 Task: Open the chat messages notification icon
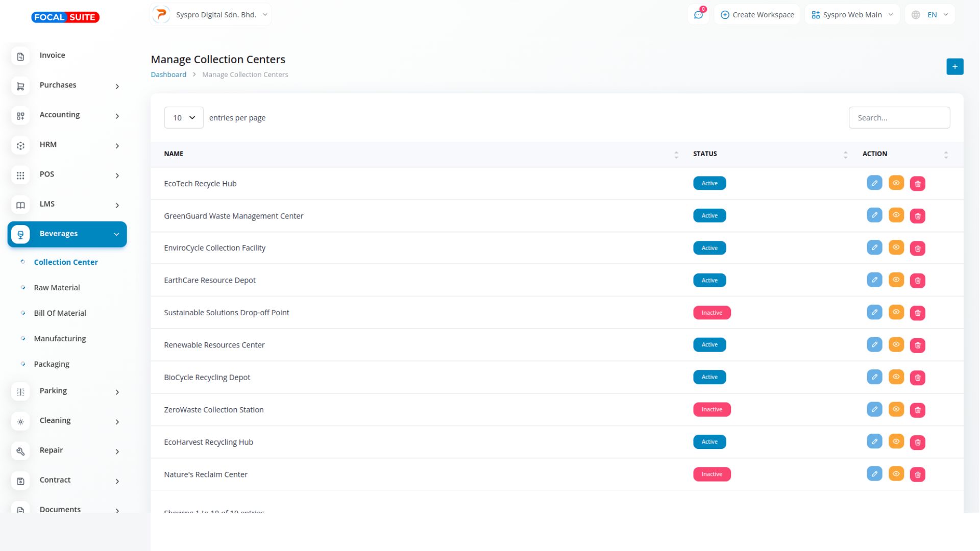tap(698, 15)
